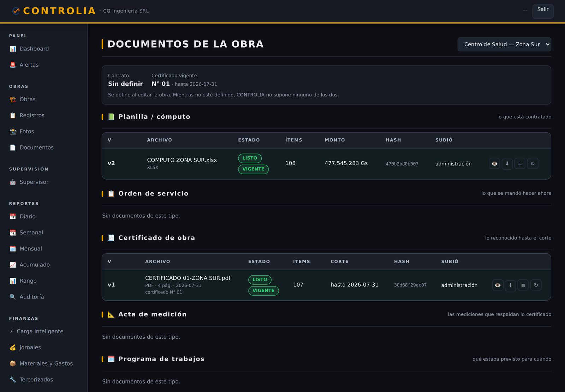This screenshot has width=565, height=392.
Task: Click hash 470b2bd0b007
Action: [402, 164]
